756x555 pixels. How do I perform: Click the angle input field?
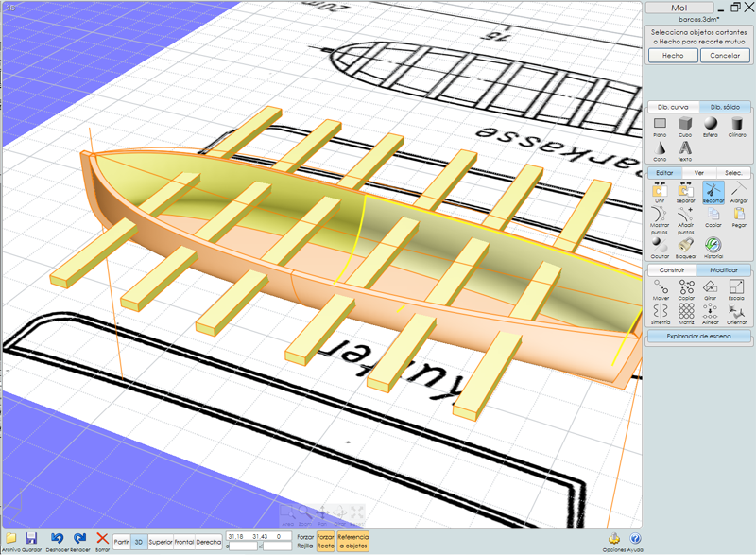278,546
